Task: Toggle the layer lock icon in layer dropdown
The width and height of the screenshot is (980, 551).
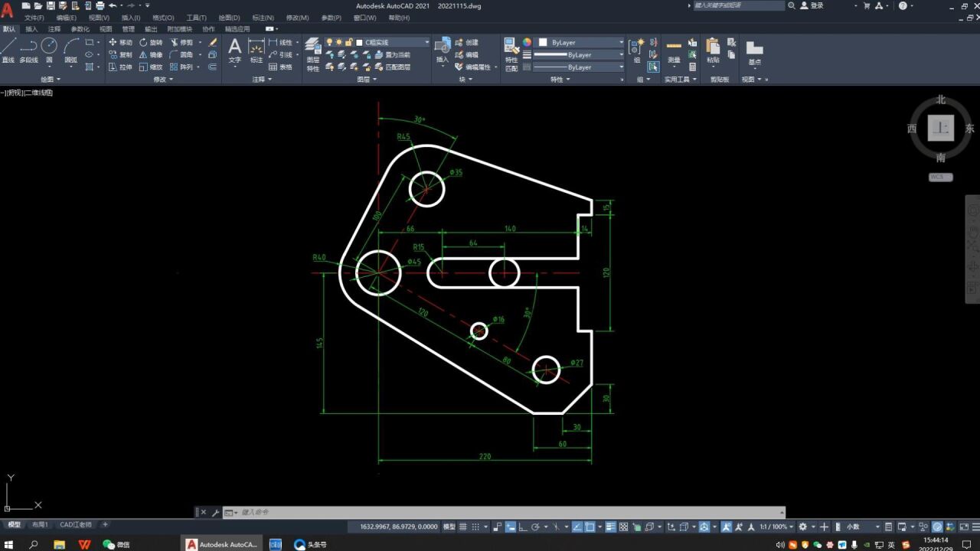Action: tap(349, 42)
